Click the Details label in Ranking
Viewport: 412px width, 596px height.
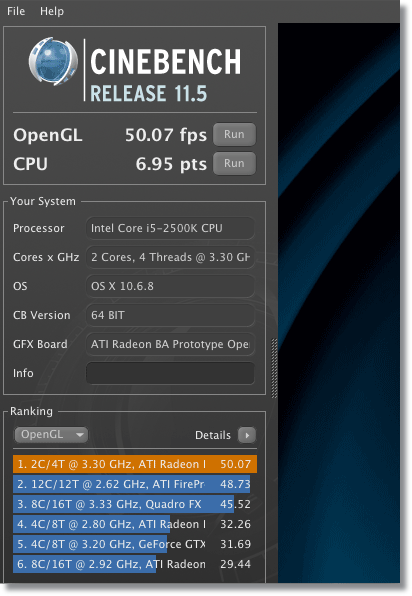(x=212, y=435)
